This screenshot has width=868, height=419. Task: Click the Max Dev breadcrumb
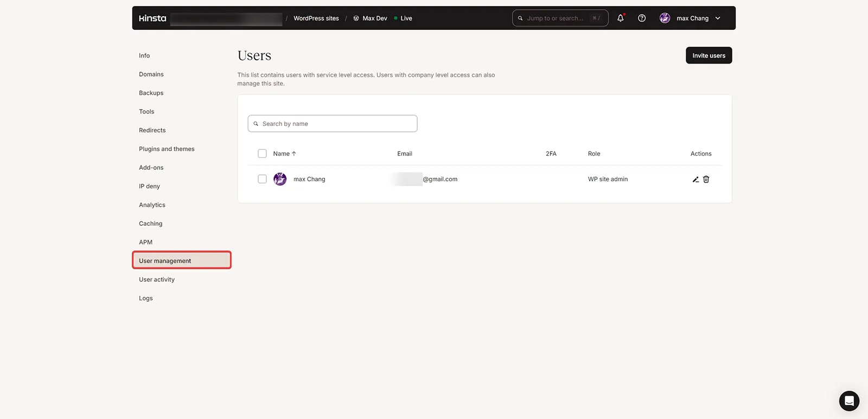click(375, 18)
